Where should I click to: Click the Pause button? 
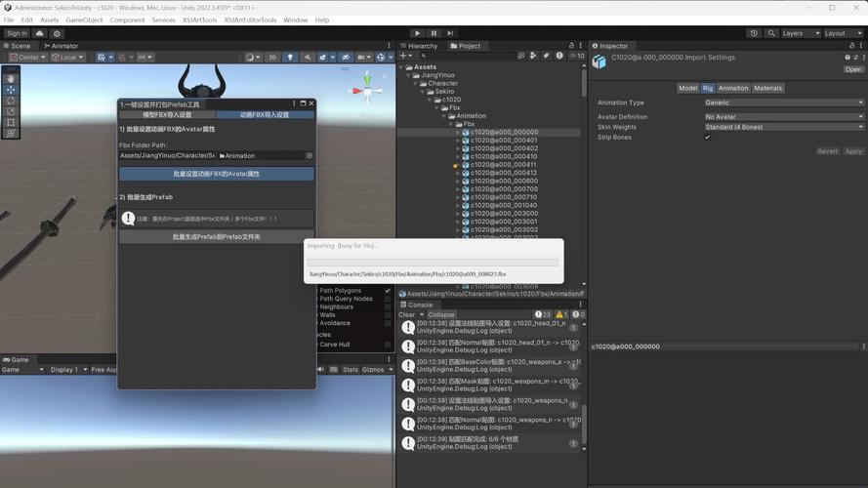434,33
